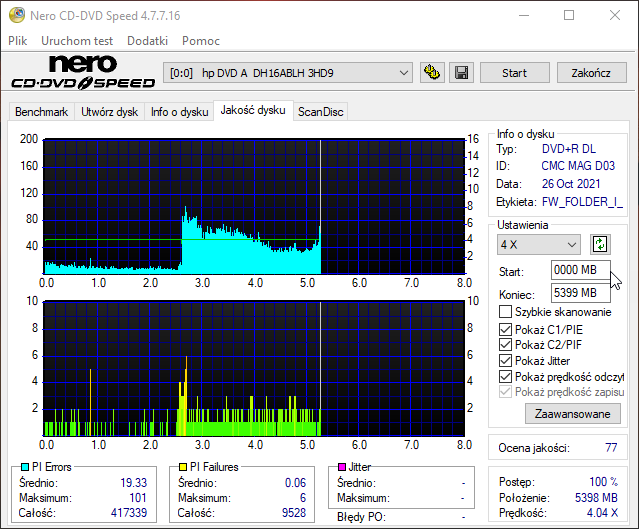Switch to the Benchmark tab
639x529 pixels.
click(42, 112)
